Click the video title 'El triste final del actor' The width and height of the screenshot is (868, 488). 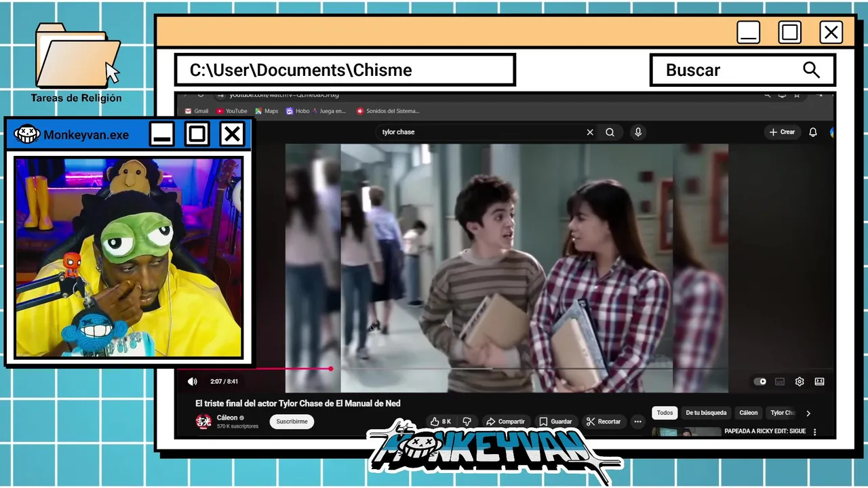point(298,403)
